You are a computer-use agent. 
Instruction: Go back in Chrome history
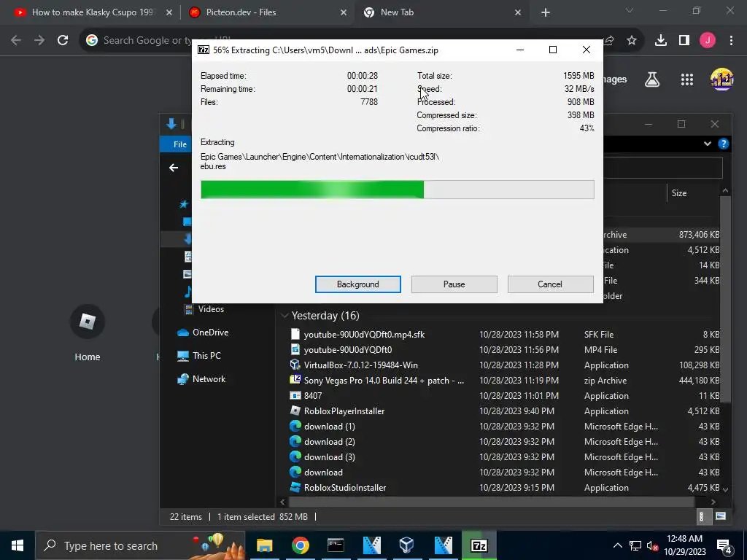coord(16,41)
